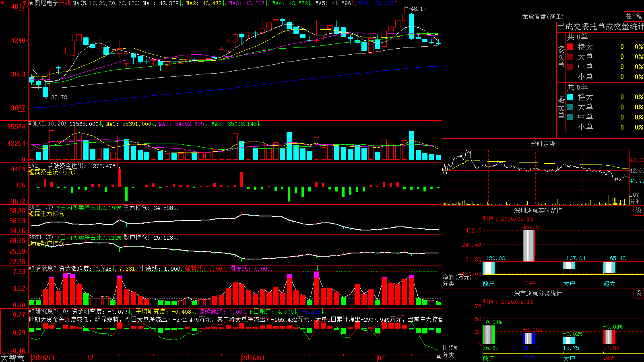Switch 龙虎看盘 to 笔 tick view
The image size is (644, 362).
pos(639,16)
